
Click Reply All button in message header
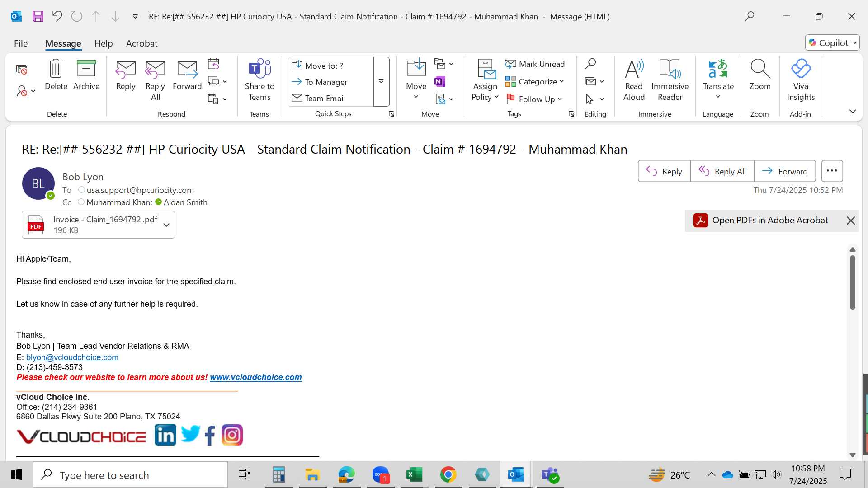722,171
